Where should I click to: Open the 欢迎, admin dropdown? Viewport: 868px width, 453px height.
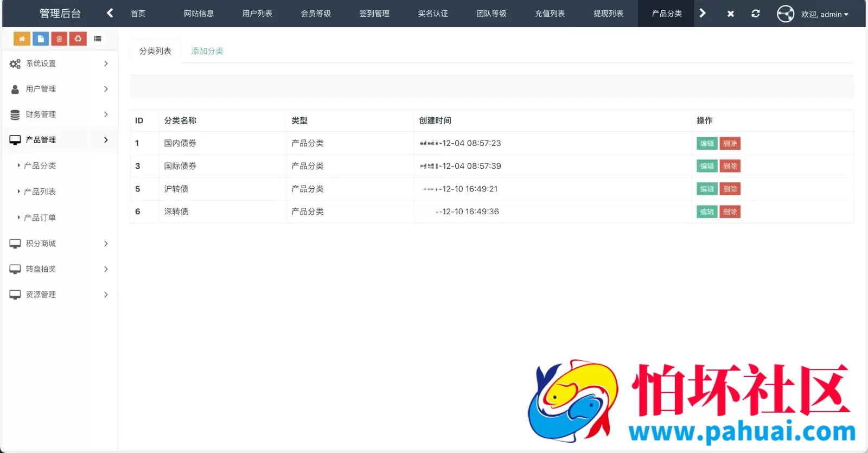[825, 14]
